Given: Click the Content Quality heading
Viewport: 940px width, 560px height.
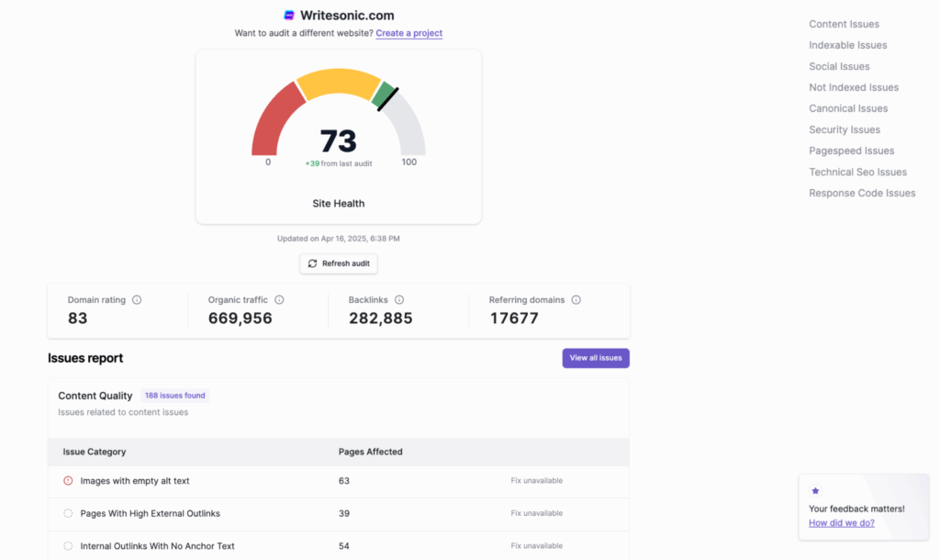Looking at the screenshot, I should [x=95, y=396].
